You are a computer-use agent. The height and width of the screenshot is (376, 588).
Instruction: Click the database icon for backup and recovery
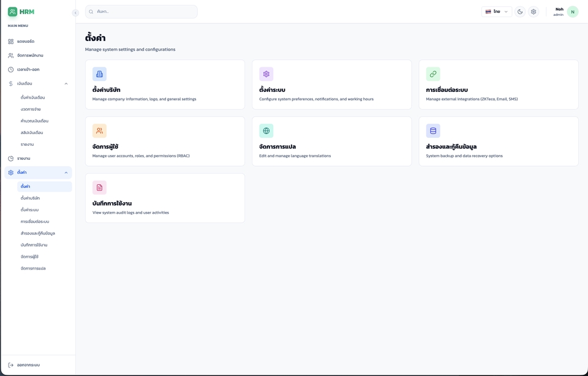click(433, 130)
